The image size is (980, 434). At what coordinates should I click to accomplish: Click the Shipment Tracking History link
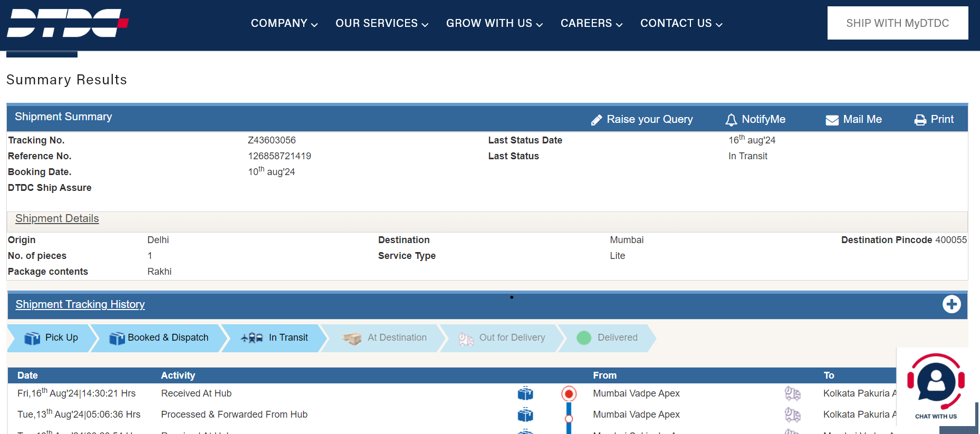tap(80, 304)
